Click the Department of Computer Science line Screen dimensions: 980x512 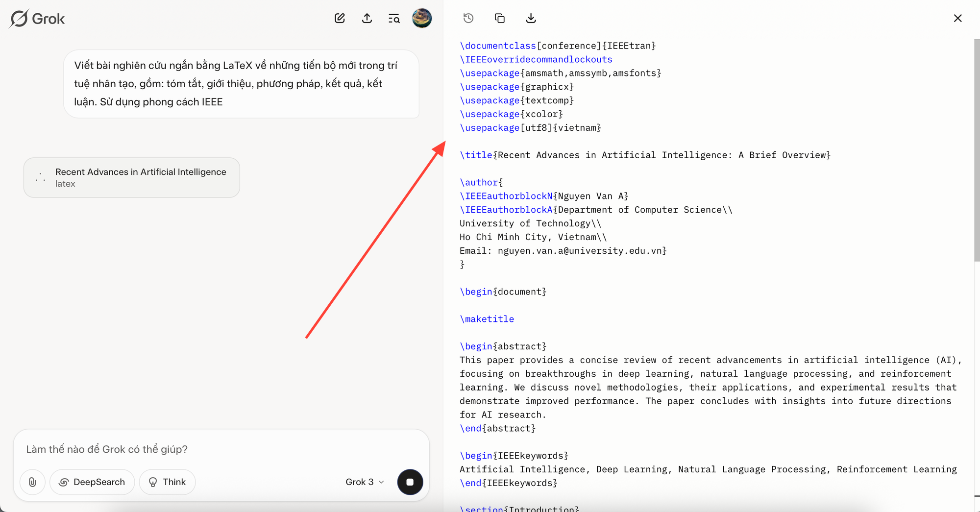[596, 210]
